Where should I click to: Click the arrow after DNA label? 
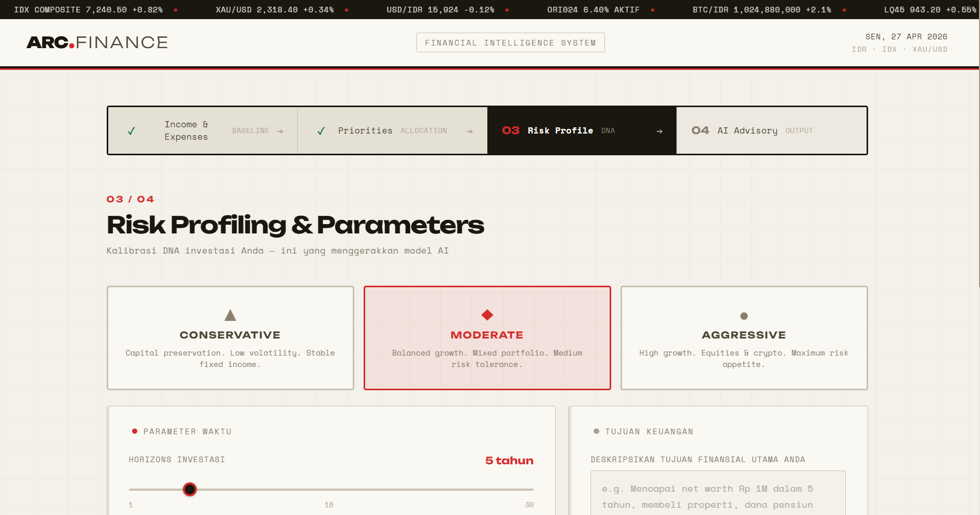pos(659,131)
